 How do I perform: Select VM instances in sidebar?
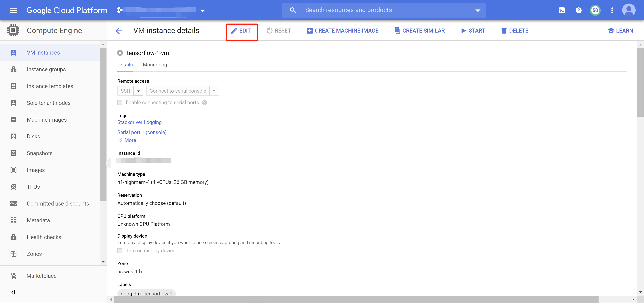pos(50,53)
